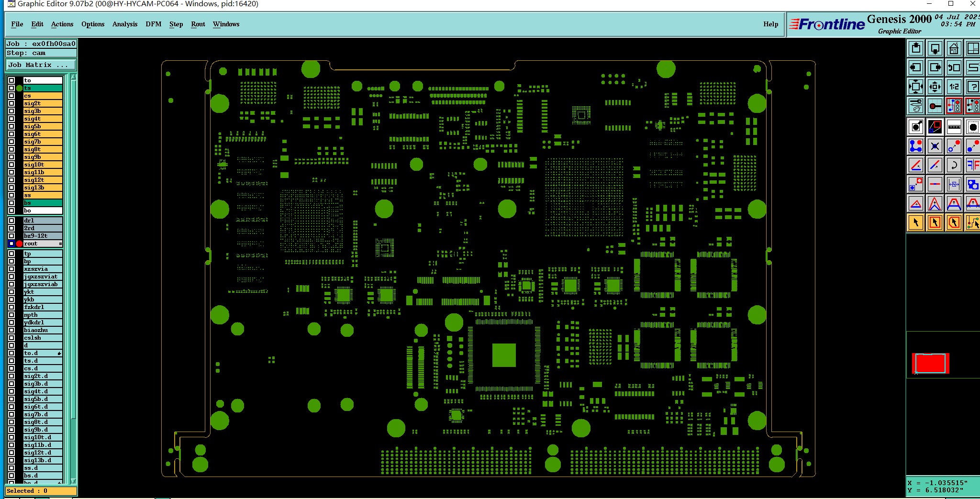Click the mirror F flip icon
The image size is (980, 499).
pyautogui.click(x=973, y=165)
